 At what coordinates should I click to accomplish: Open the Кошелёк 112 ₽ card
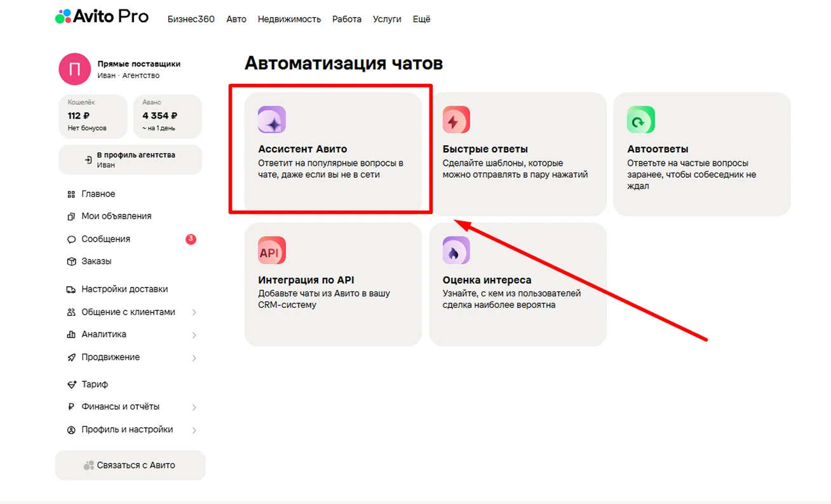(93, 117)
